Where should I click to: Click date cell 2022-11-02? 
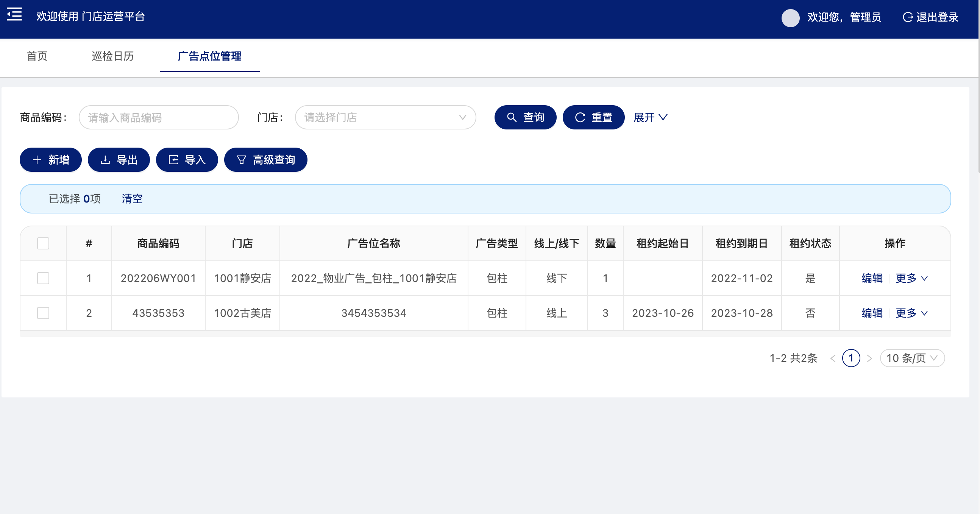(x=742, y=278)
